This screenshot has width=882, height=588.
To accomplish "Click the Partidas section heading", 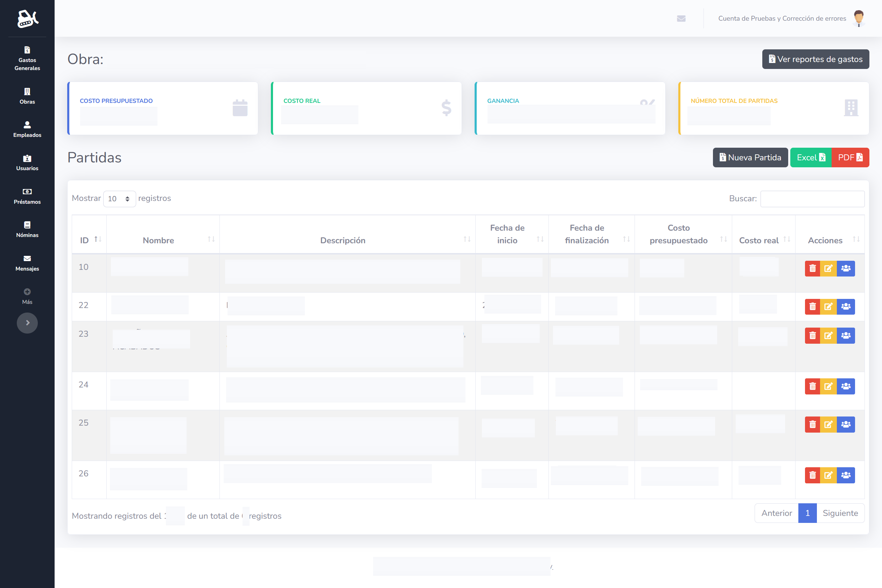I will [94, 157].
